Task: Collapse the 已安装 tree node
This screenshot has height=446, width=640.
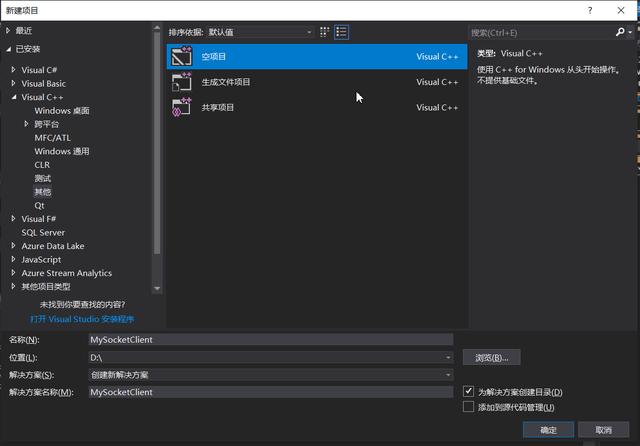Action: point(9,49)
